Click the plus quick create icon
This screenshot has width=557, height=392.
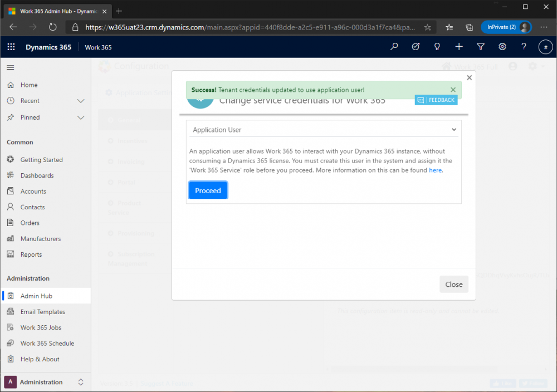coord(459,47)
